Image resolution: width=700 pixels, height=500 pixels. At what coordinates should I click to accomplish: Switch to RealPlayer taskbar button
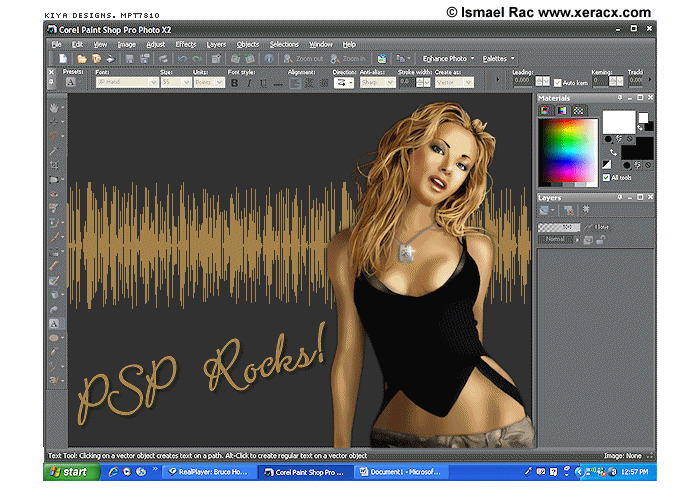[209, 472]
